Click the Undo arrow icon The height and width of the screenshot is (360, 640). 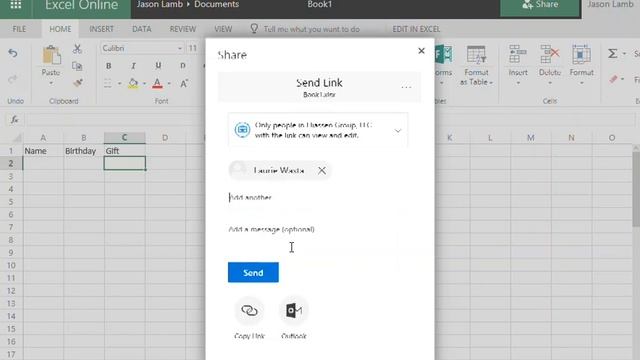13,53
